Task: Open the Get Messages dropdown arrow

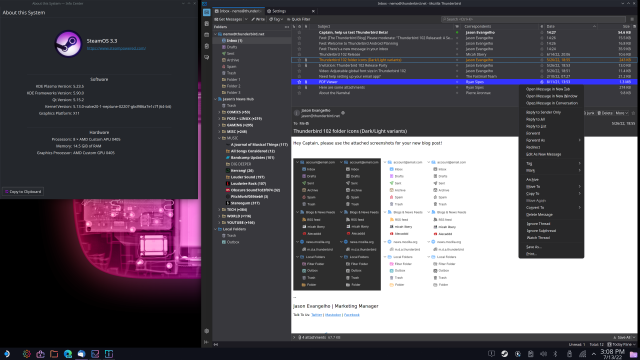Action: (x=246, y=19)
